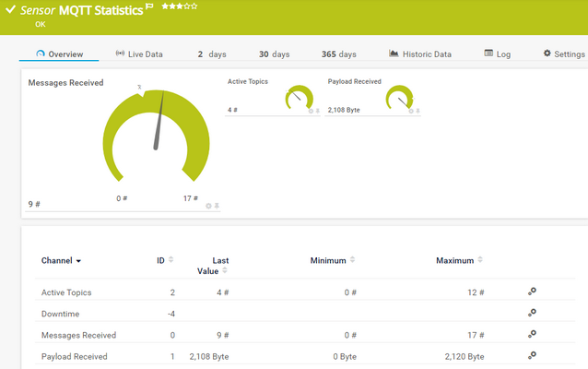Screen dimensions: 588x369
Task: Switch to the Live Data tab
Action: point(139,54)
